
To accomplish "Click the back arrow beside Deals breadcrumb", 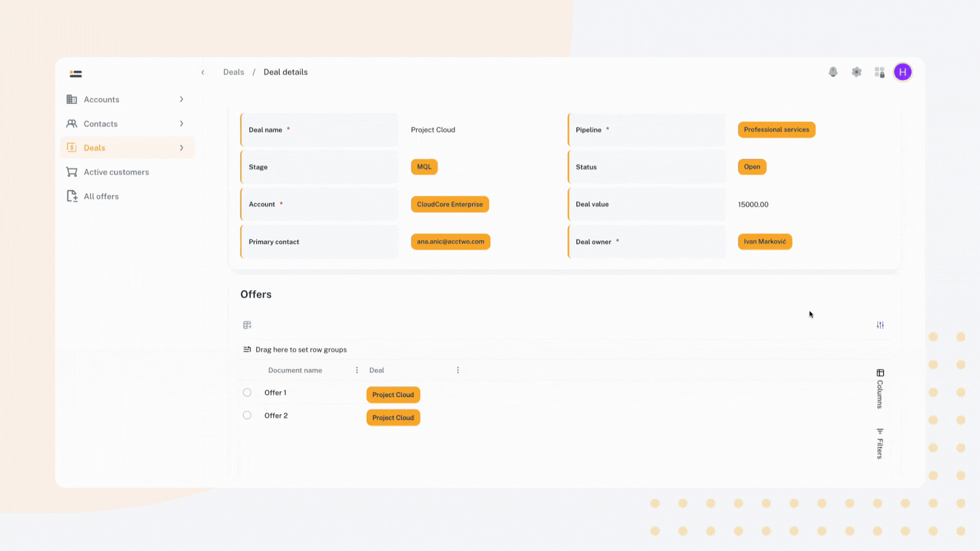I will tap(203, 72).
